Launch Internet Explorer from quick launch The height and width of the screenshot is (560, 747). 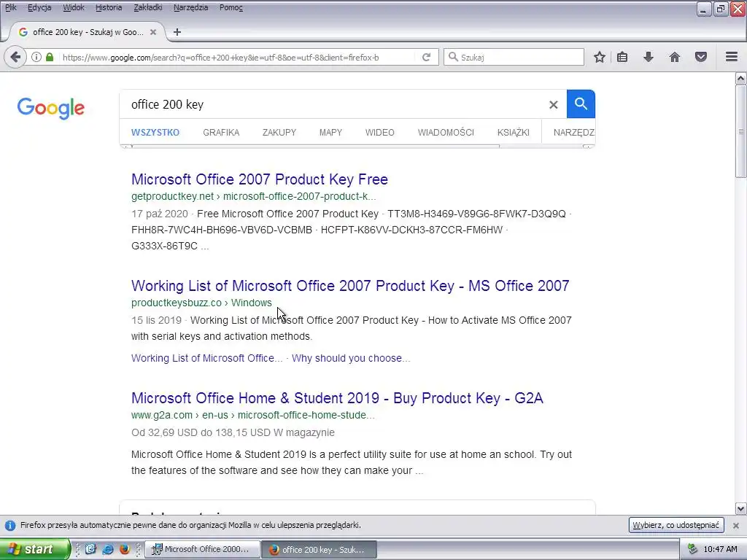(x=108, y=549)
